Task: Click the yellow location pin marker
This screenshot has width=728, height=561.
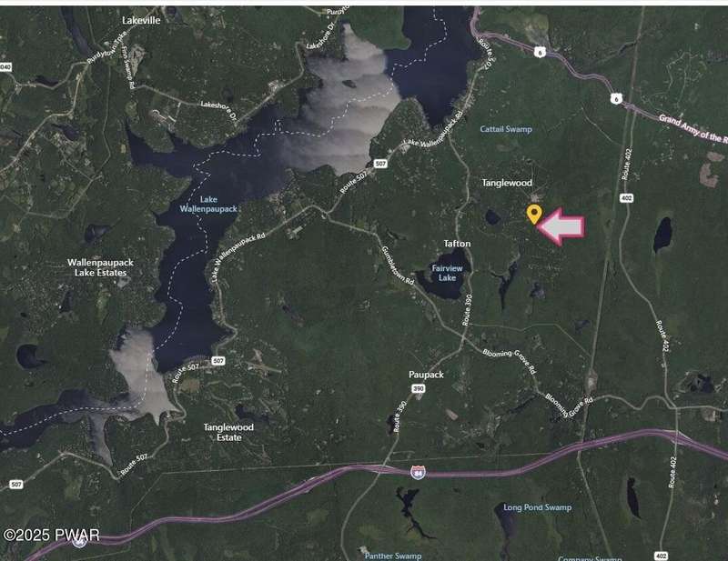Action: click(534, 215)
